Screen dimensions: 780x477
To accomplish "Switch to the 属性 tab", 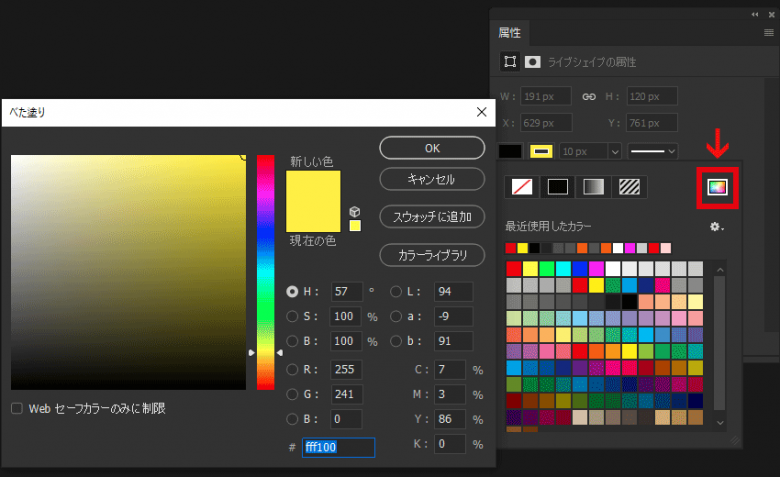I will [509, 33].
